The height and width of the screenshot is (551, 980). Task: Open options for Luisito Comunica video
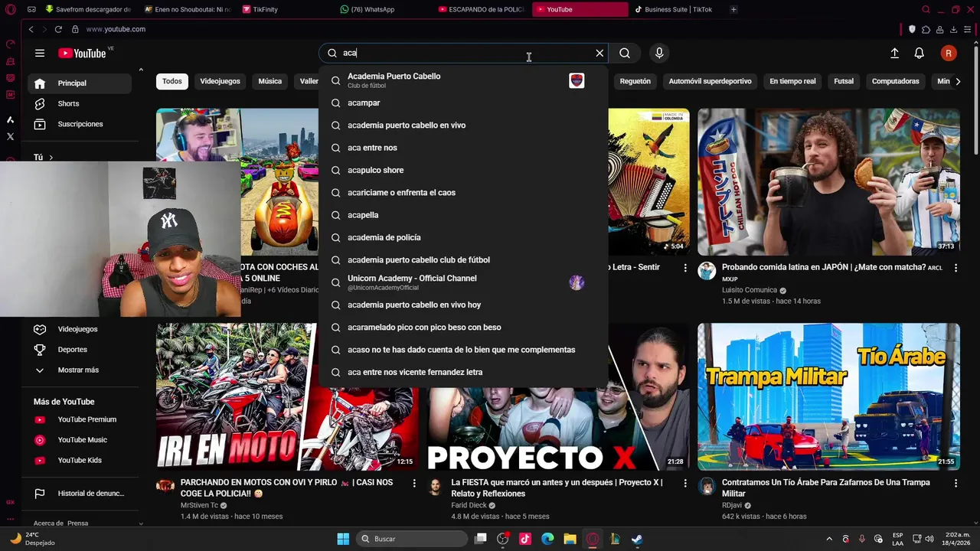click(955, 268)
